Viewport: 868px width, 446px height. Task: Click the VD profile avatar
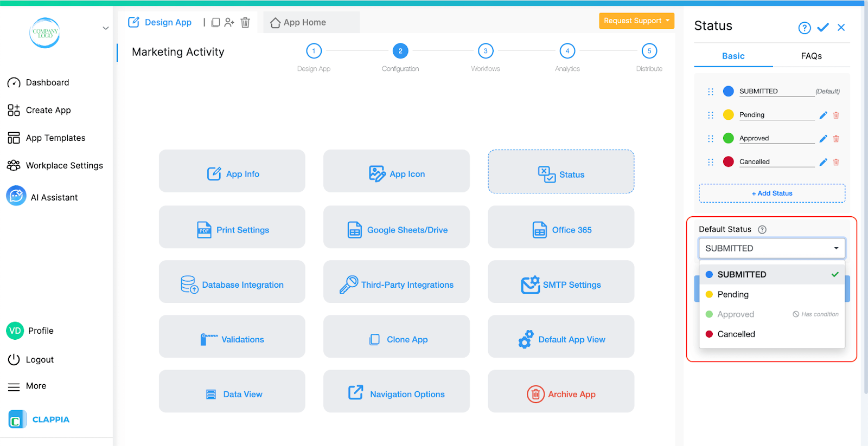[15, 331]
